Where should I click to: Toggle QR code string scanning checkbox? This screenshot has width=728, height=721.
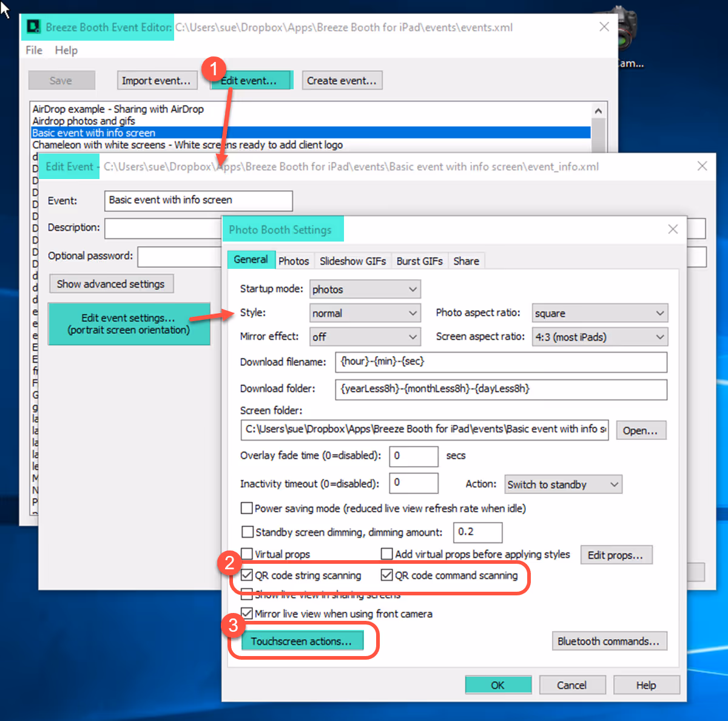point(247,575)
